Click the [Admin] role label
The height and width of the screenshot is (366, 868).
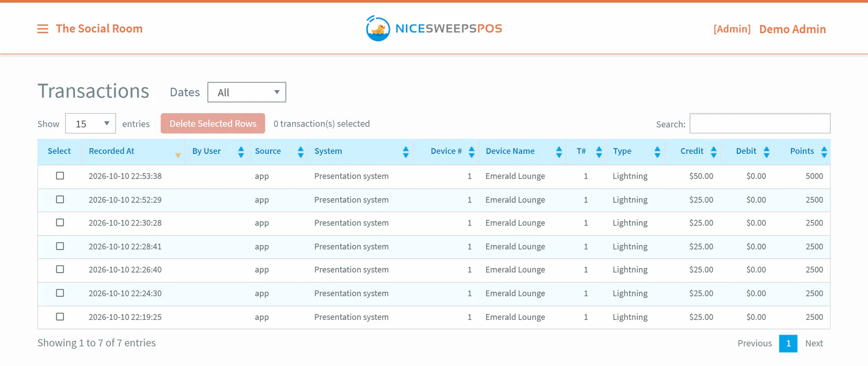pyautogui.click(x=732, y=29)
